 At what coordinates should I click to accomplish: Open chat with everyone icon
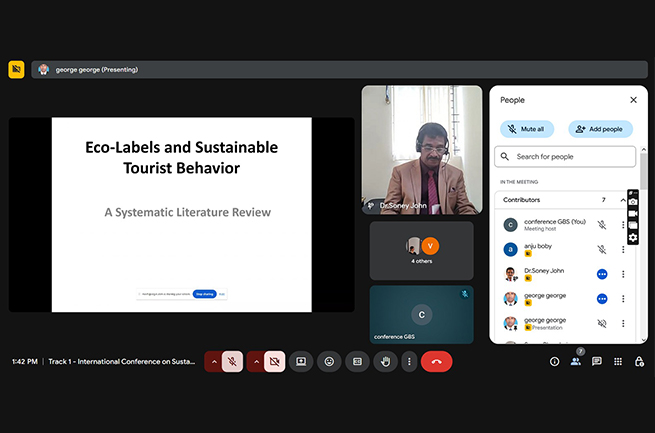point(597,361)
